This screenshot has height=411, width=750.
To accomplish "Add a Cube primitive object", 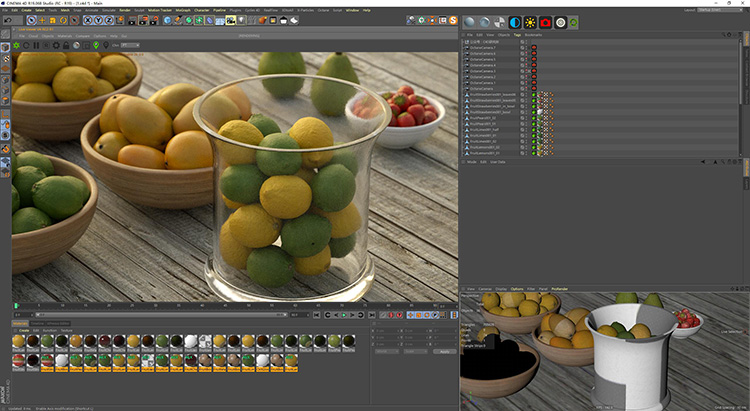I will pos(167,20).
